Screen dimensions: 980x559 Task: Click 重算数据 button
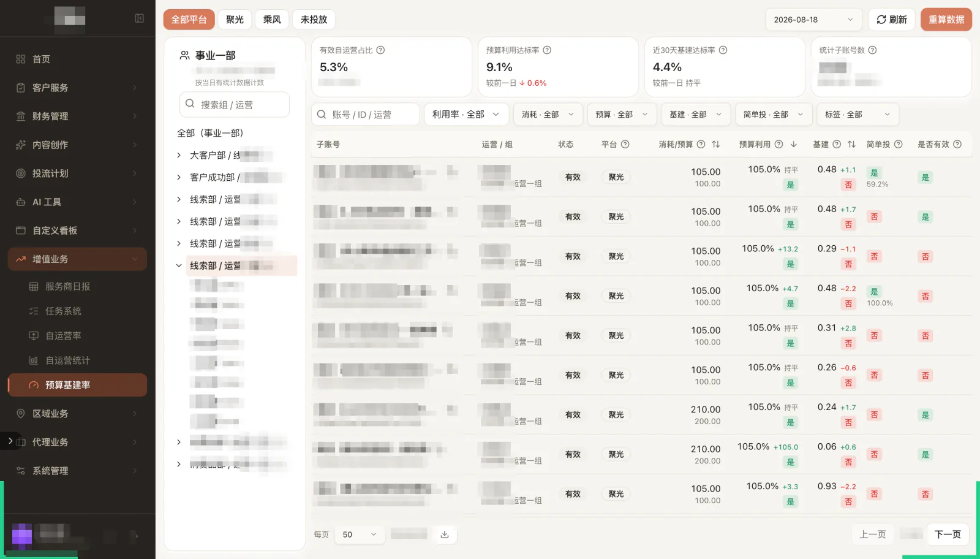(x=946, y=20)
